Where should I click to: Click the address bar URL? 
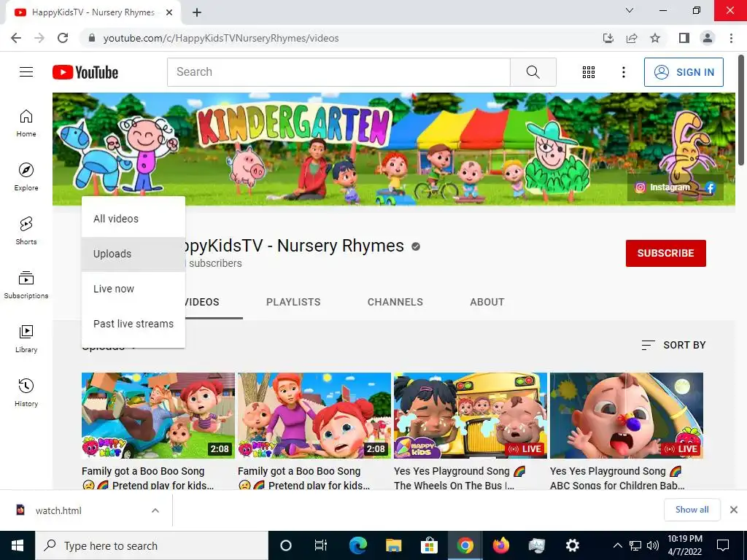[221, 38]
